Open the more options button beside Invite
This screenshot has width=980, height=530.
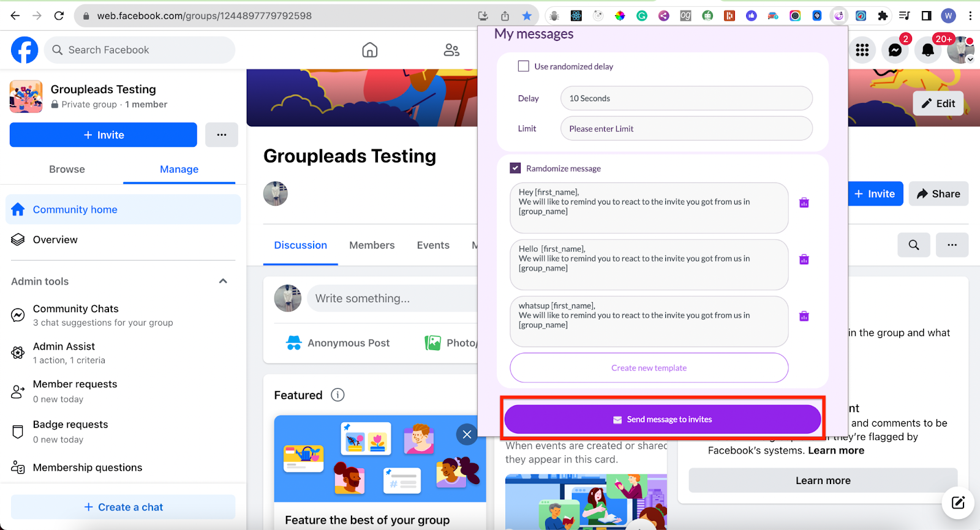222,135
